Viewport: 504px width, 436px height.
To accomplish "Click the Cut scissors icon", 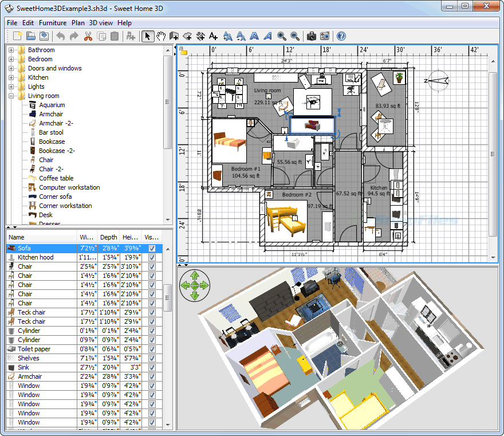I will pos(88,36).
